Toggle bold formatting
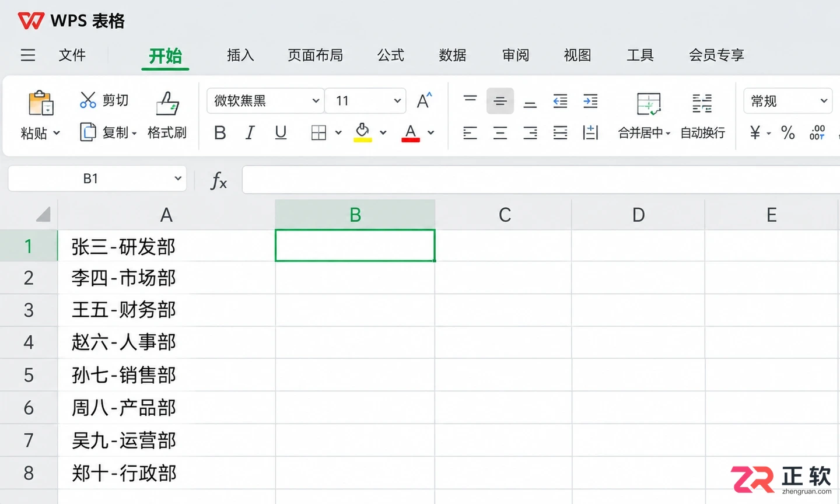This screenshot has height=504, width=840. (220, 133)
